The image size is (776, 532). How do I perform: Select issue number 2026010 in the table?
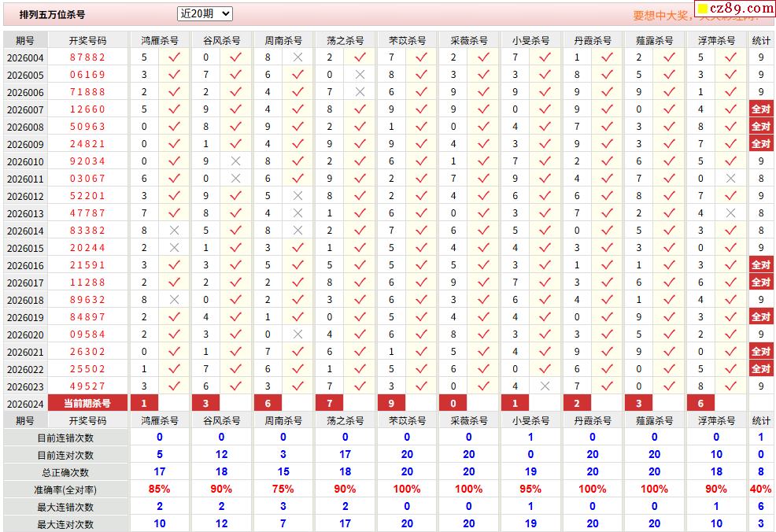tap(25, 162)
